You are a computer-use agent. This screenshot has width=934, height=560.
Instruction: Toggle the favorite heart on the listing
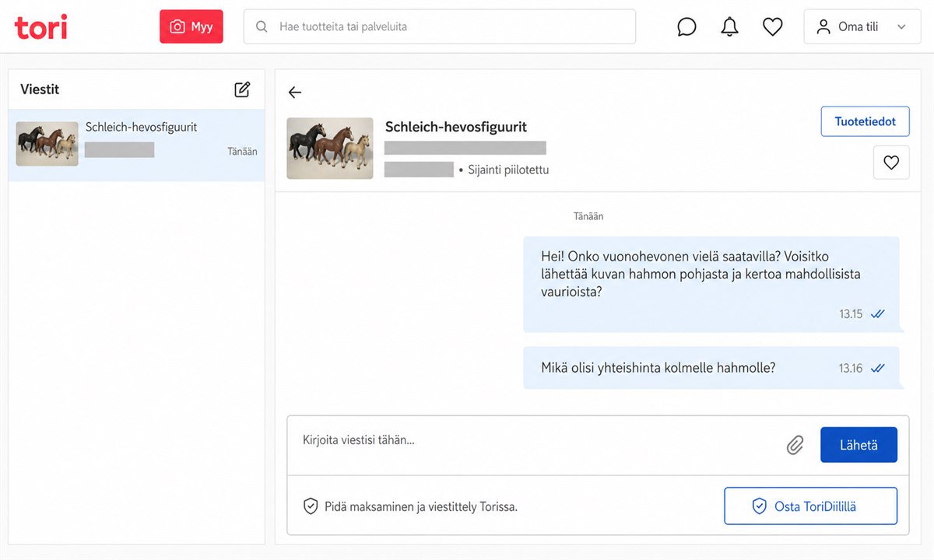click(891, 163)
